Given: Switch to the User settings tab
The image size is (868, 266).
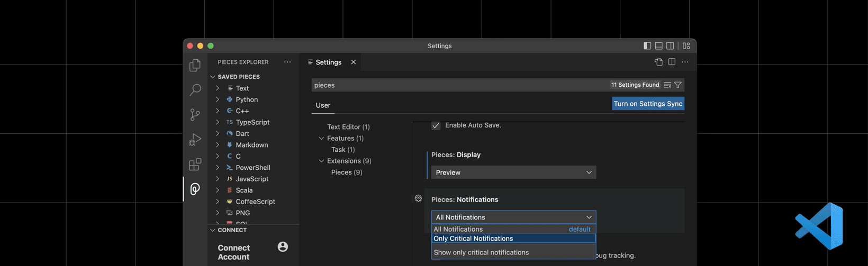Looking at the screenshot, I should pos(323,105).
